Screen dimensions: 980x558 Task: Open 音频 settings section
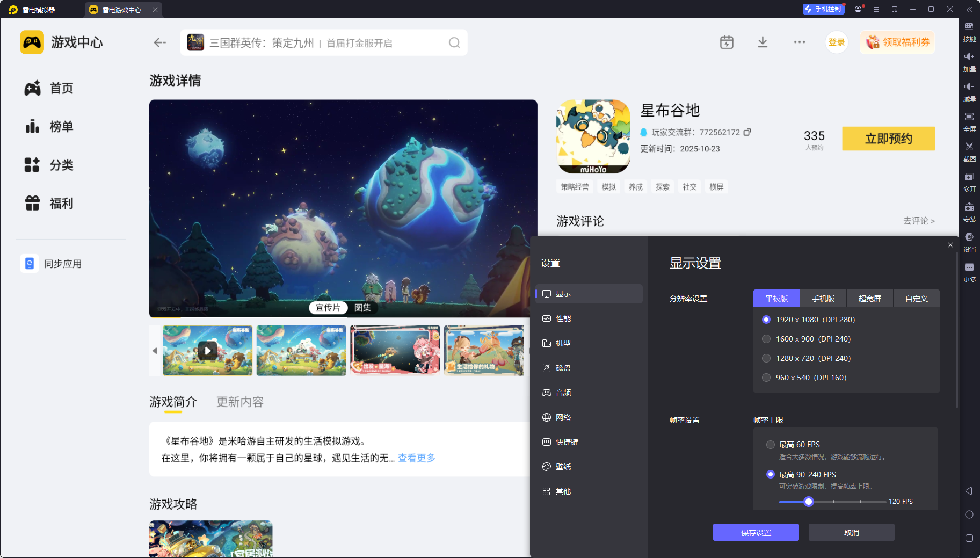tap(589, 393)
